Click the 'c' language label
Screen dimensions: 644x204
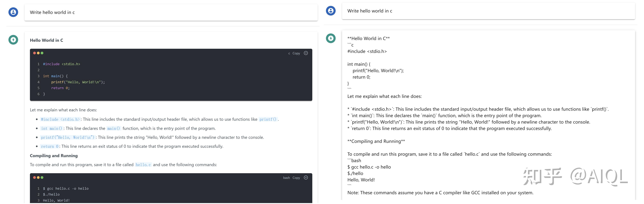[289, 53]
